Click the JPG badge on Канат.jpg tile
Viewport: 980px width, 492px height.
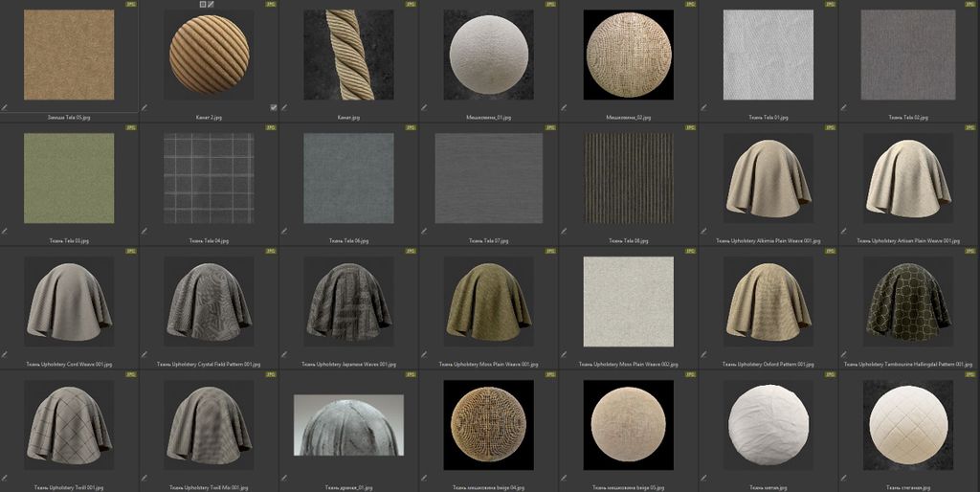click(410, 5)
